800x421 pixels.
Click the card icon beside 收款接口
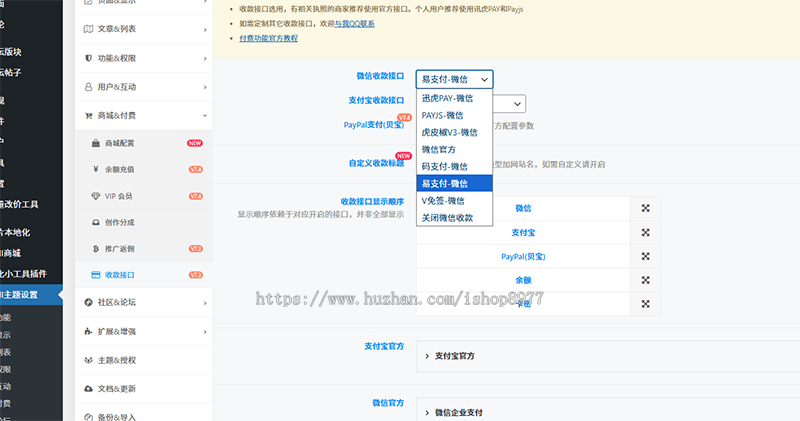click(95, 275)
